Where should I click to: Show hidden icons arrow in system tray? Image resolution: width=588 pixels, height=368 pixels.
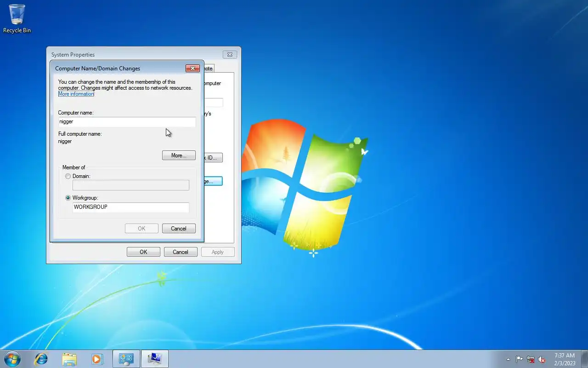tap(508, 359)
